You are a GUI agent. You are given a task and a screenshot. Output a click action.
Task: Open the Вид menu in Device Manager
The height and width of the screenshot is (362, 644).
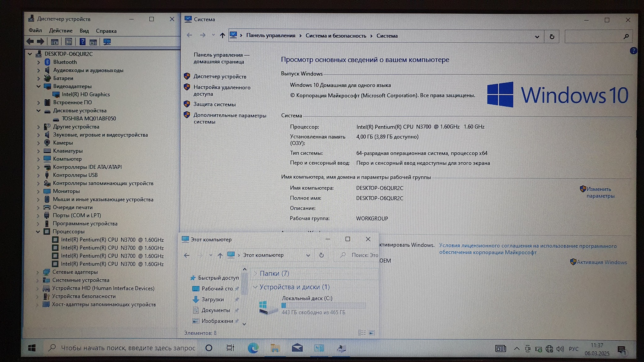click(x=84, y=31)
